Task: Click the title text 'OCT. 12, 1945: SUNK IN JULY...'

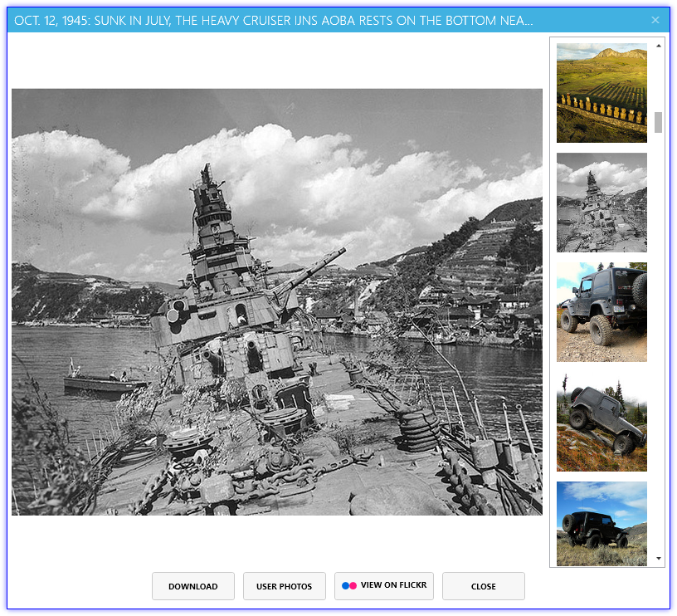Action: 273,20
